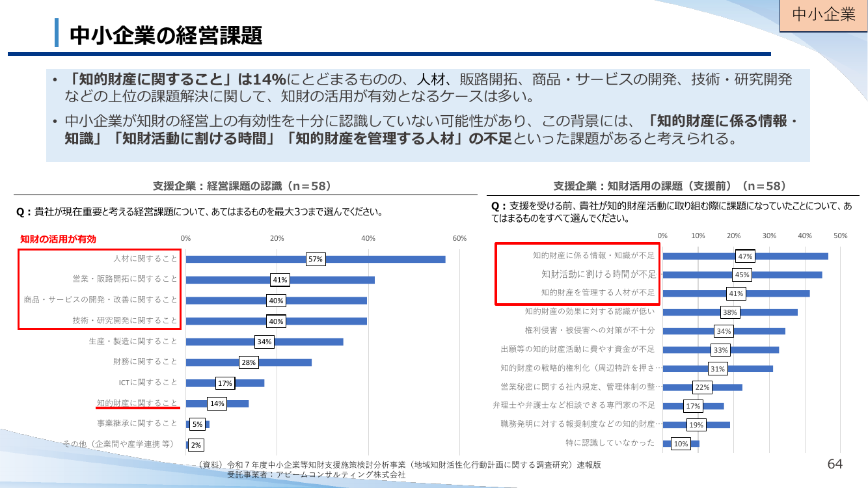
Task: Click the 57% data label
Action: click(x=316, y=259)
